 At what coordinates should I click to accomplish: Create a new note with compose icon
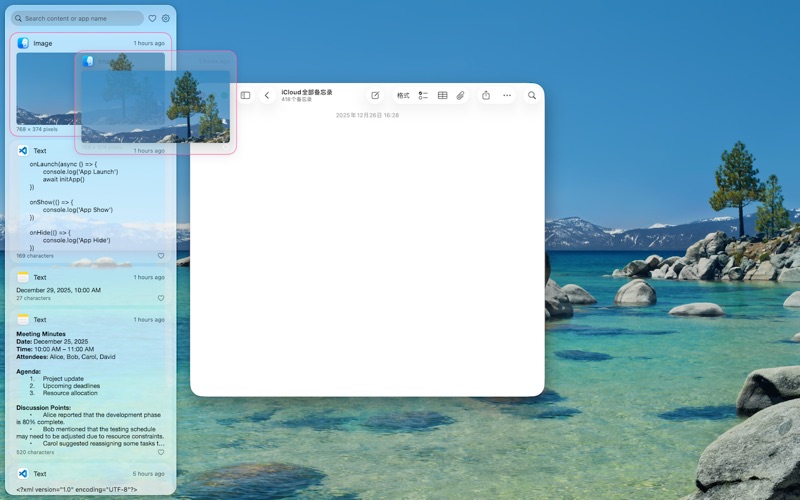coord(375,95)
